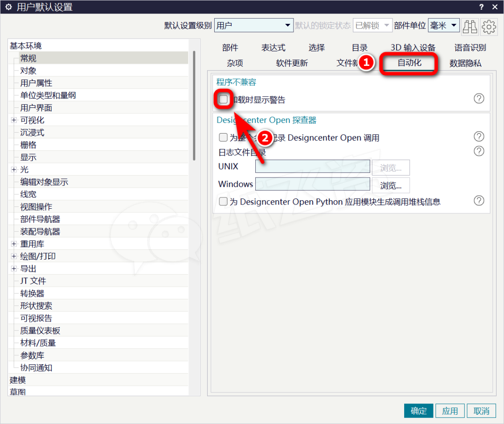Open the 部件单位 dropdown showing 毫米
Image resolution: width=504 pixels, height=424 pixels.
443,26
